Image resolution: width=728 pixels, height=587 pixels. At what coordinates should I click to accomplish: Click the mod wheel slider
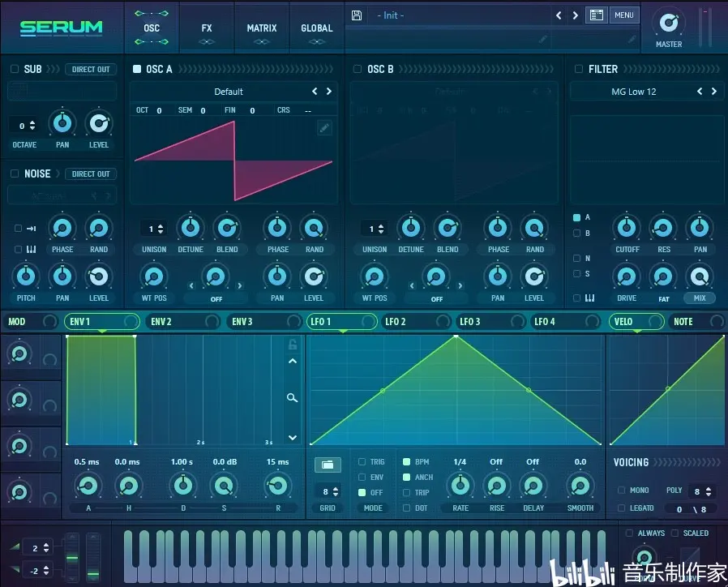coord(93,557)
